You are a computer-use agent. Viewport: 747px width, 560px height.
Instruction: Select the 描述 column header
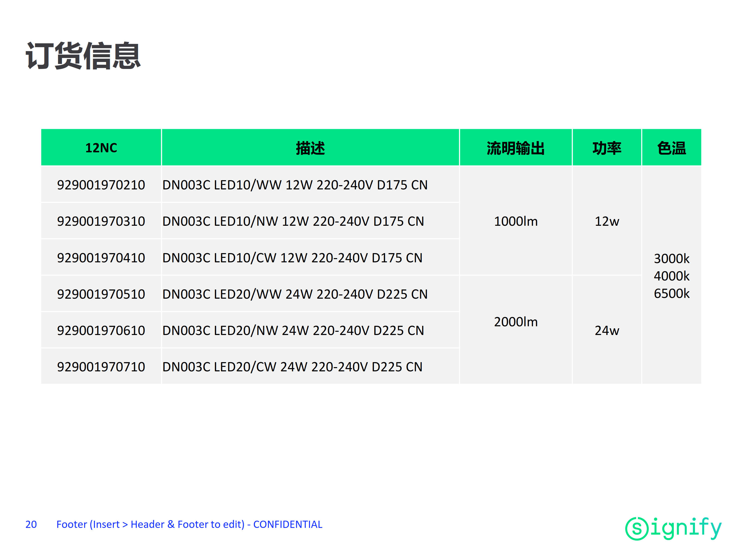pos(310,148)
